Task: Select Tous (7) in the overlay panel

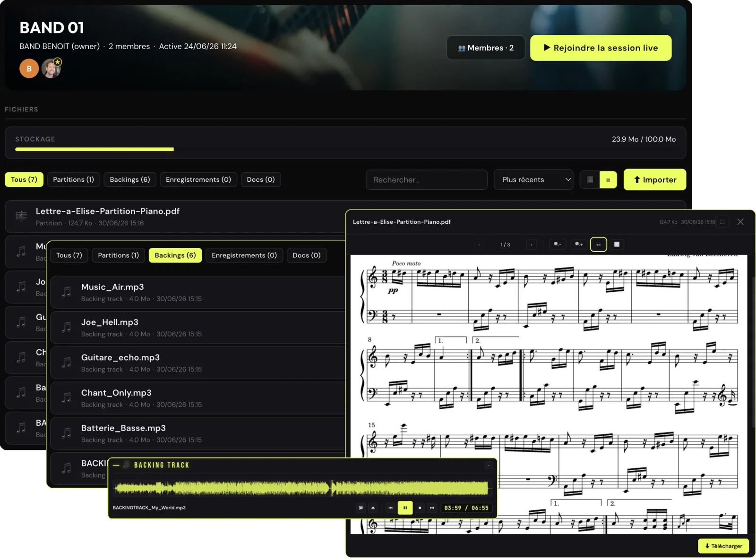Action: tap(69, 255)
